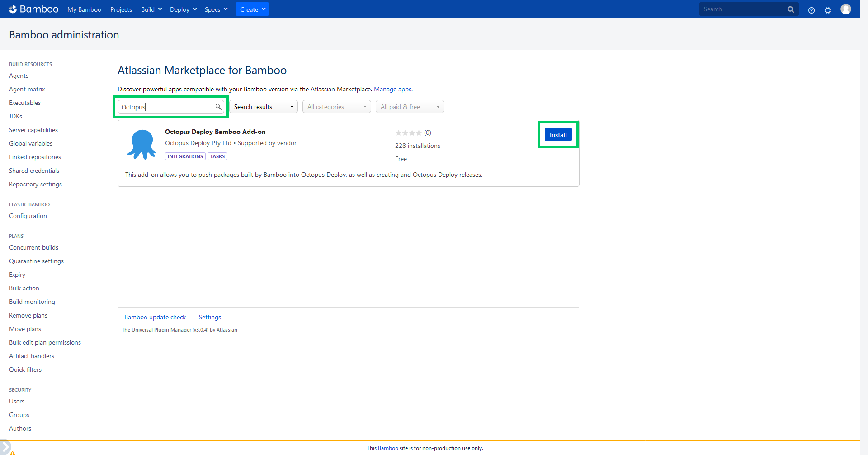
Task: Open the Search results filter dropdown
Action: (264, 107)
